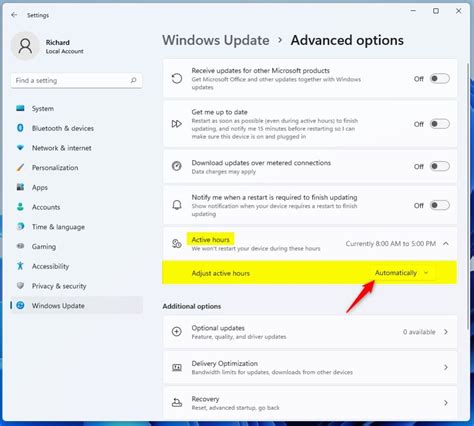Open the Apps settings page

tap(77, 187)
